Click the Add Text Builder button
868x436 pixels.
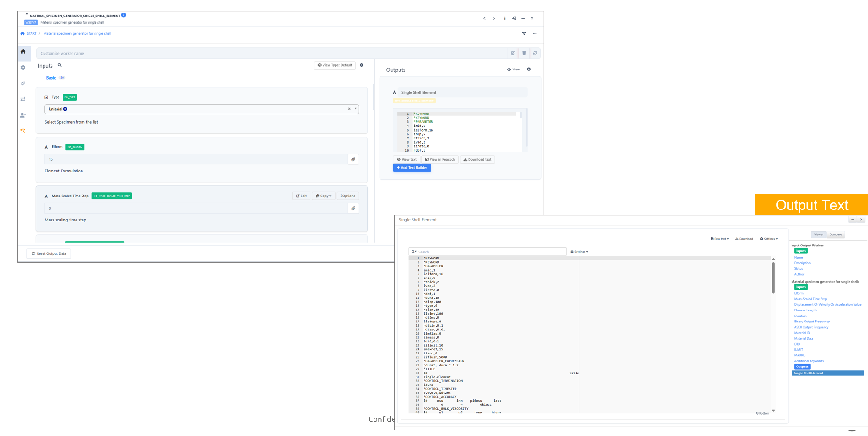point(412,168)
